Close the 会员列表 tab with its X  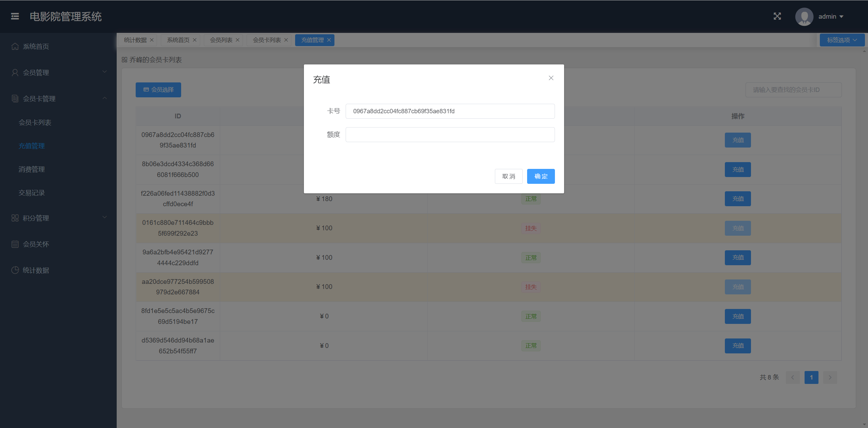238,40
